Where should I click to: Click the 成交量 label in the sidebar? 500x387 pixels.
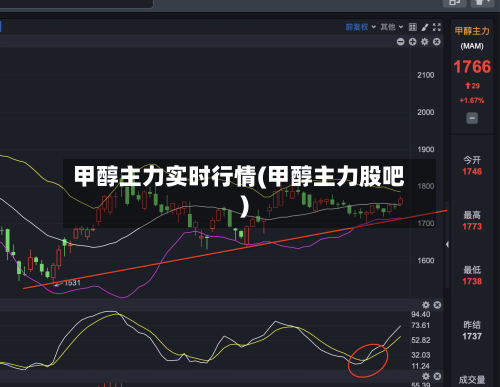472,380
